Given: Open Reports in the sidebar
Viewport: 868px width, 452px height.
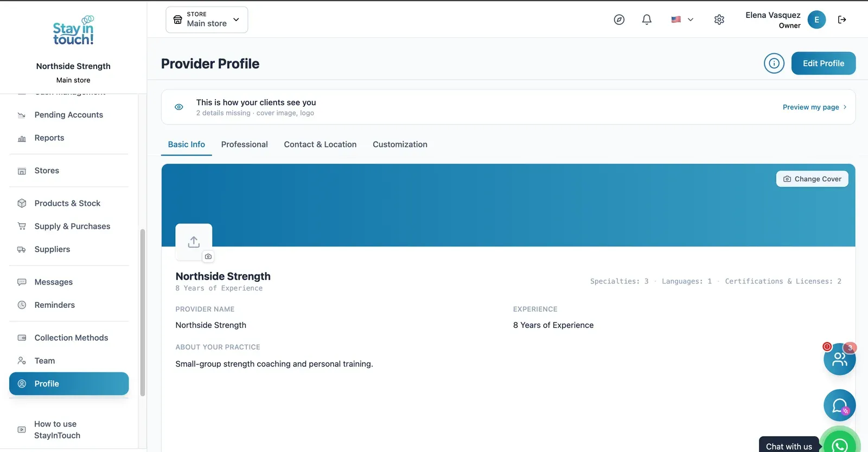Looking at the screenshot, I should click(69, 138).
